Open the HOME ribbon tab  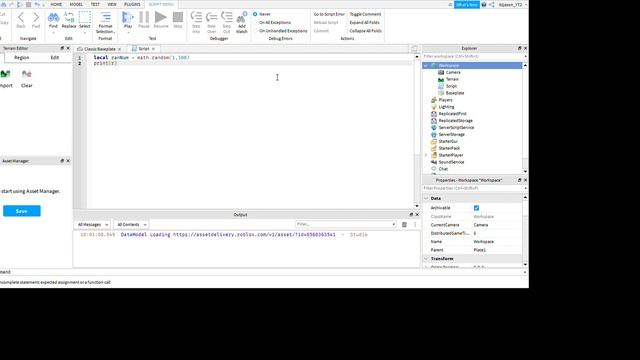(x=56, y=4)
